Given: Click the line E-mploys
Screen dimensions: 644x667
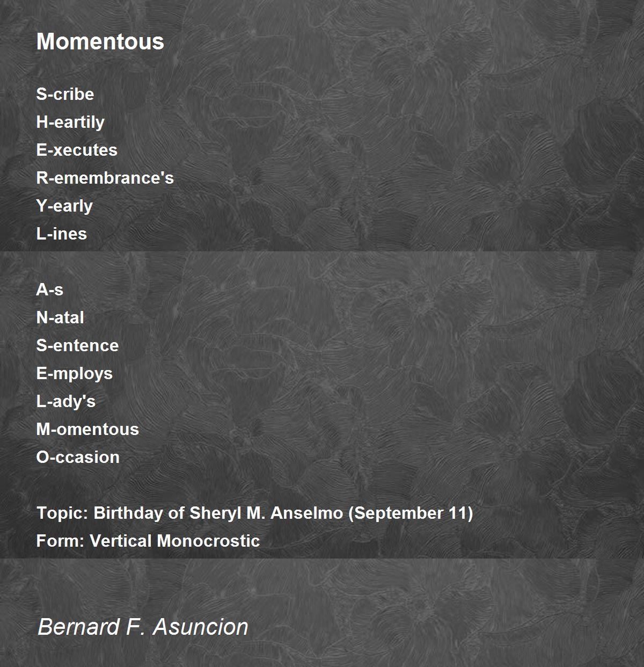Looking at the screenshot, I should click(74, 373).
